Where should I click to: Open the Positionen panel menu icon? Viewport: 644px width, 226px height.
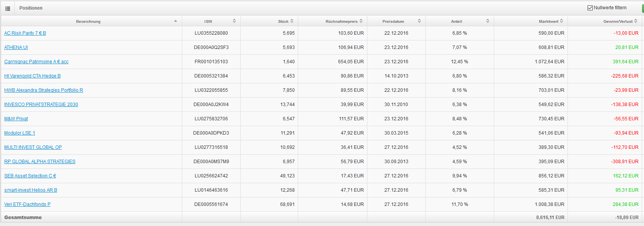(x=7, y=8)
